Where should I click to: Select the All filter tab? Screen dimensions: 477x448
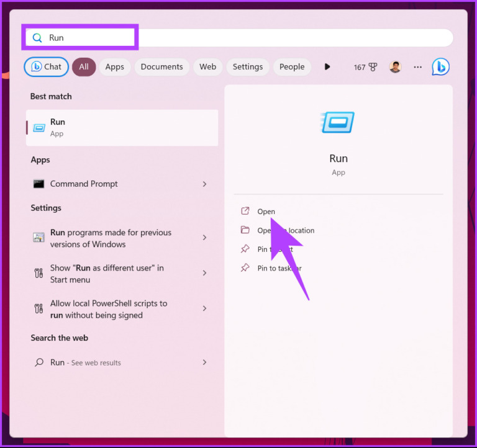(x=84, y=66)
